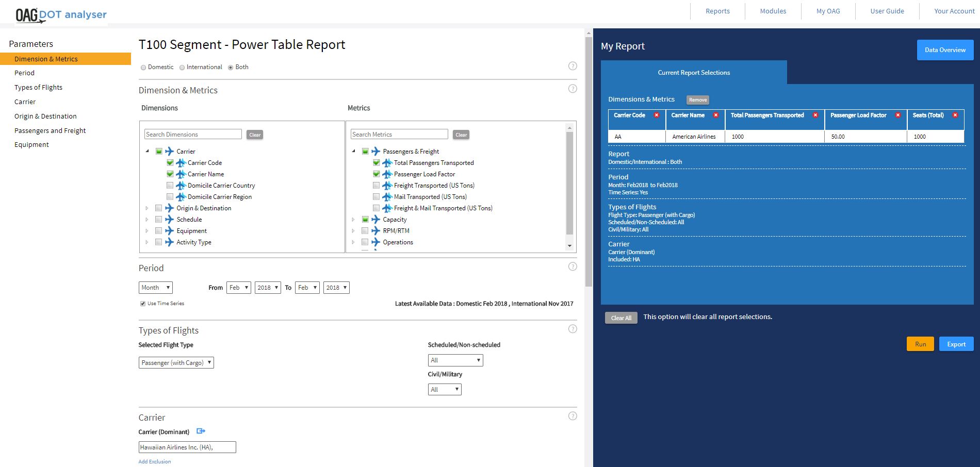Click the OAG DOT analyser logo
The width and height of the screenshot is (980, 467).
pyautogui.click(x=61, y=14)
